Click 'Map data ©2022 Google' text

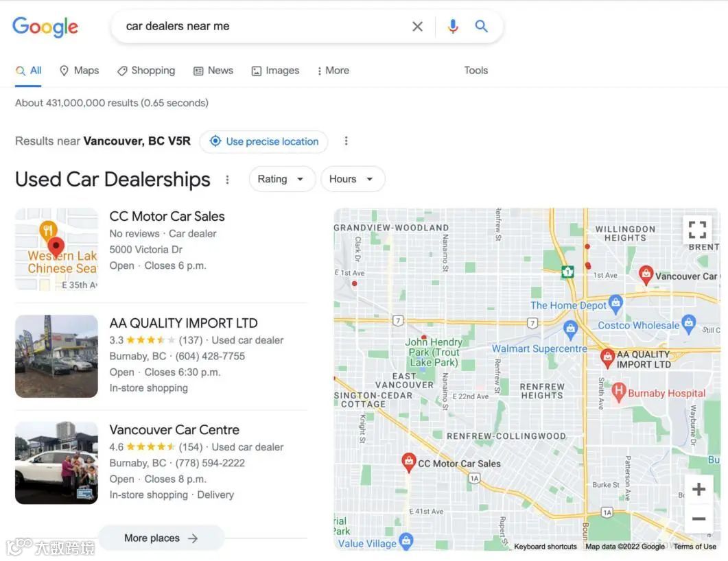point(625,547)
